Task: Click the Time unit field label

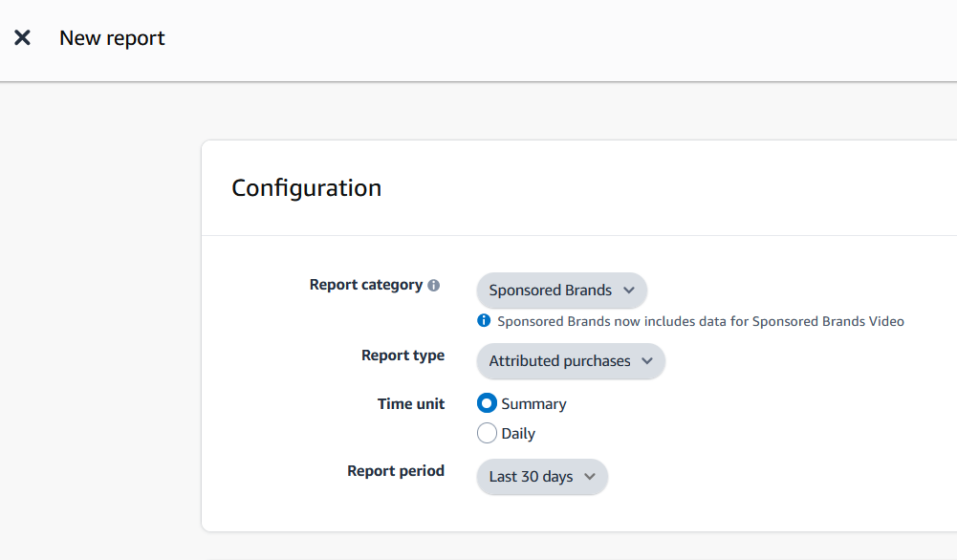Action: click(x=411, y=404)
